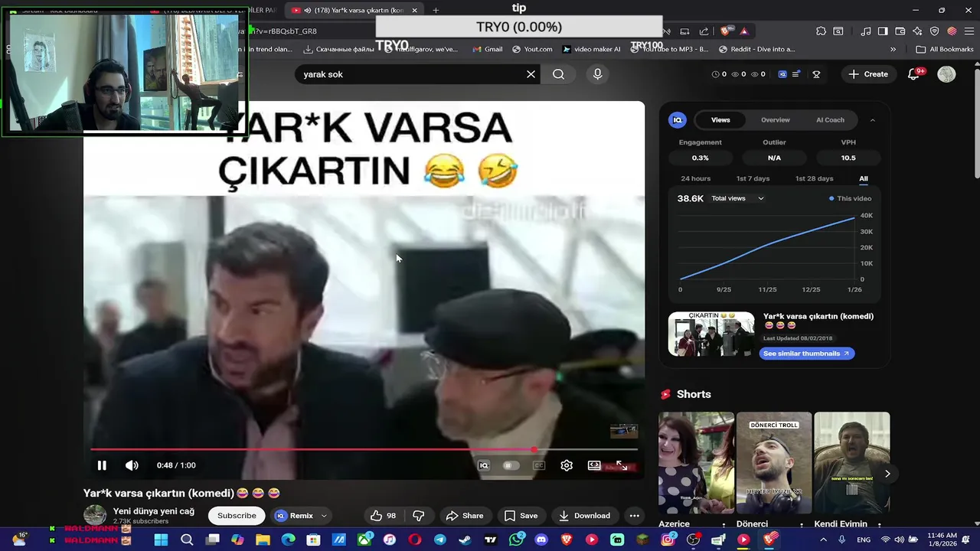This screenshot has height=551, width=980.
Task: Open the music note playlist icon
Action: tap(866, 31)
